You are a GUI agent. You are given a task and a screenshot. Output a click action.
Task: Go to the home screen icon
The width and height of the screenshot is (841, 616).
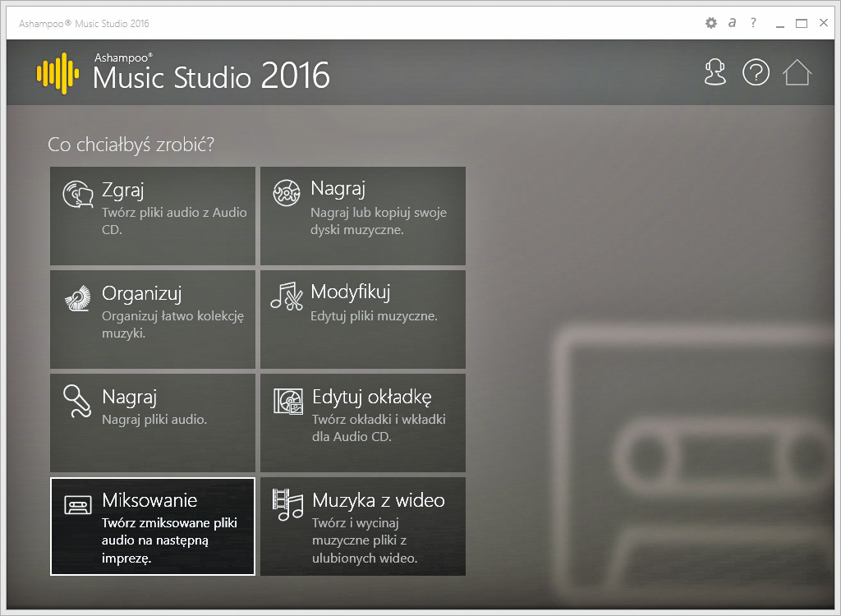click(x=797, y=72)
